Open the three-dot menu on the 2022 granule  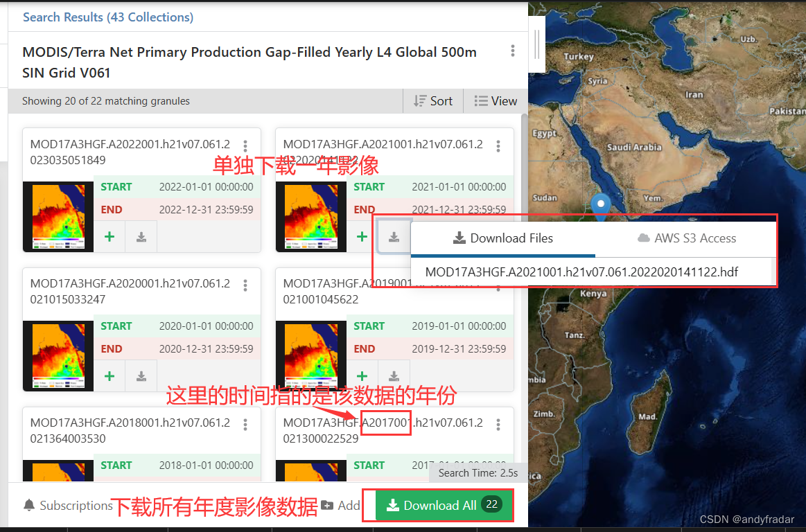245,145
